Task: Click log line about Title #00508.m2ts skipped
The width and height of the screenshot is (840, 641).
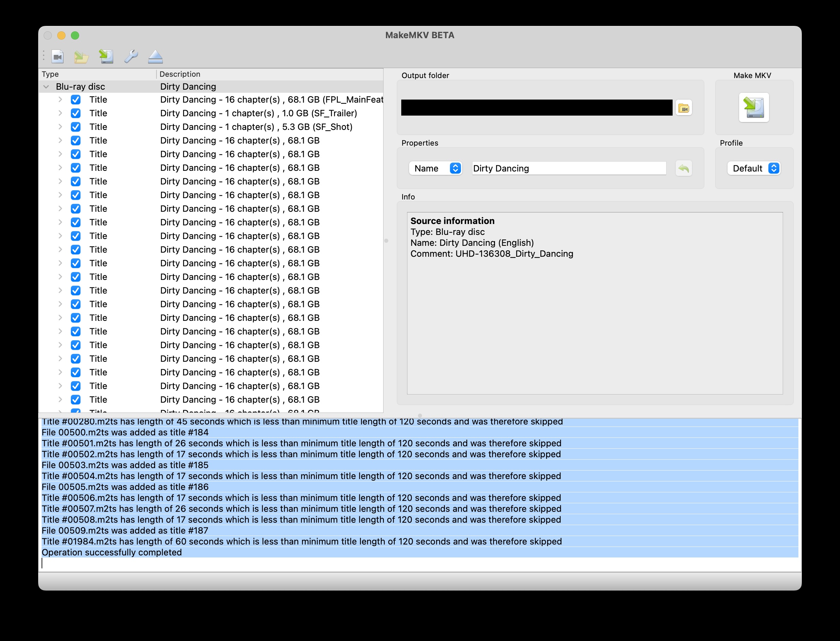Action: [301, 520]
